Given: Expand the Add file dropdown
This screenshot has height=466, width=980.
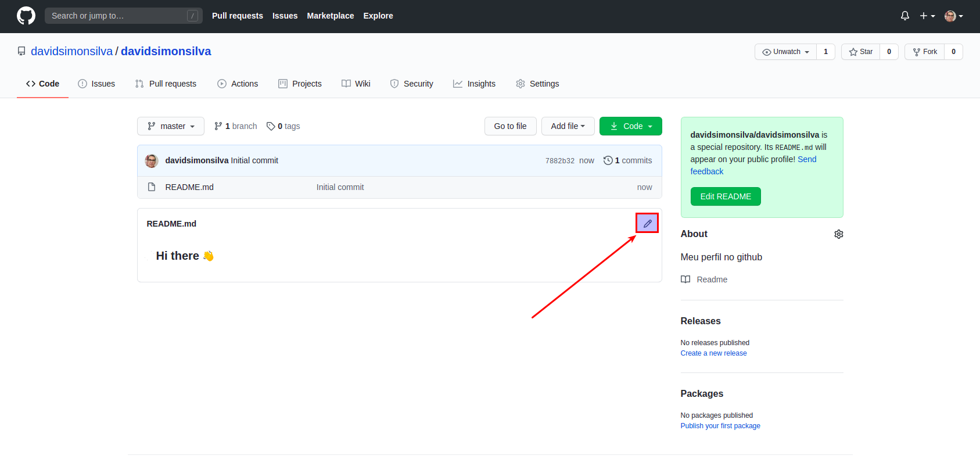Looking at the screenshot, I should click(x=568, y=126).
